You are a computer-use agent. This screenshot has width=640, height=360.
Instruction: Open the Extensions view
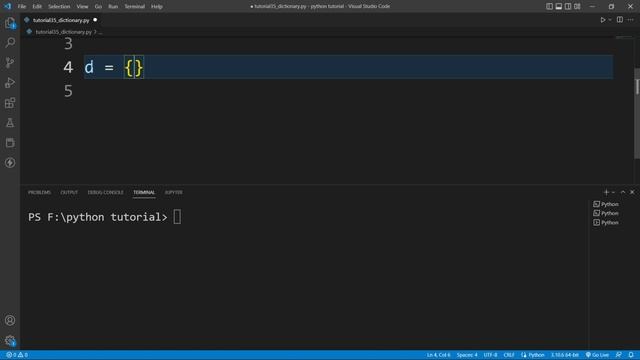[10, 102]
